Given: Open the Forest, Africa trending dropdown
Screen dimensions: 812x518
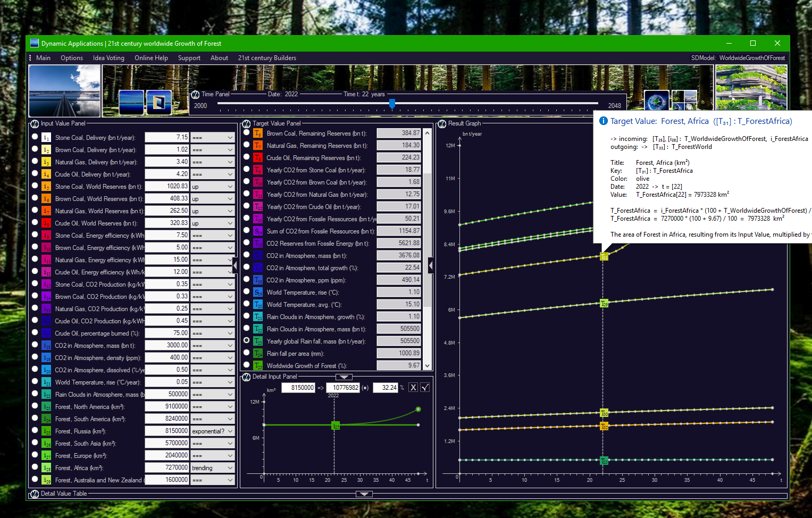Looking at the screenshot, I should tap(213, 468).
